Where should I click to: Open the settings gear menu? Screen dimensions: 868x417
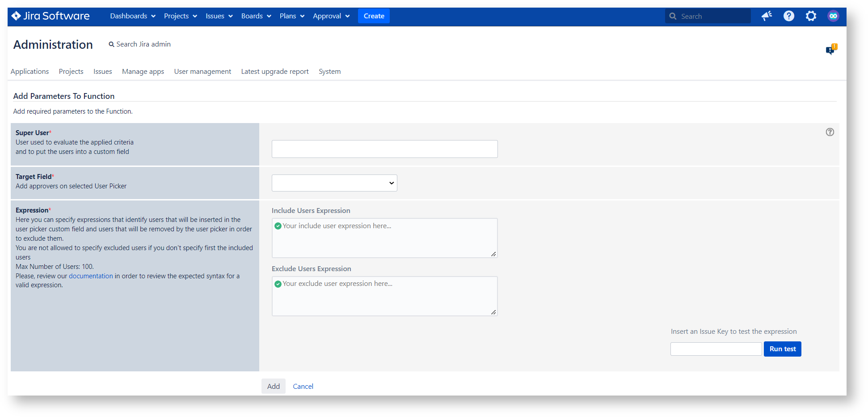click(x=811, y=16)
